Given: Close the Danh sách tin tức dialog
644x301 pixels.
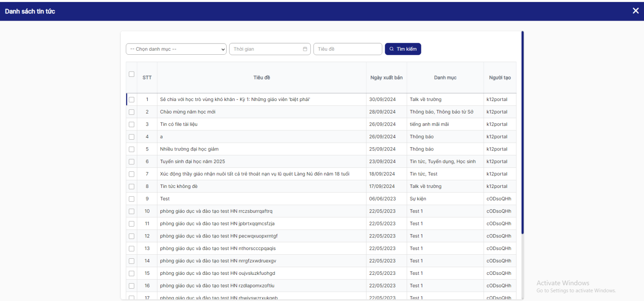Looking at the screenshot, I should 636,11.
